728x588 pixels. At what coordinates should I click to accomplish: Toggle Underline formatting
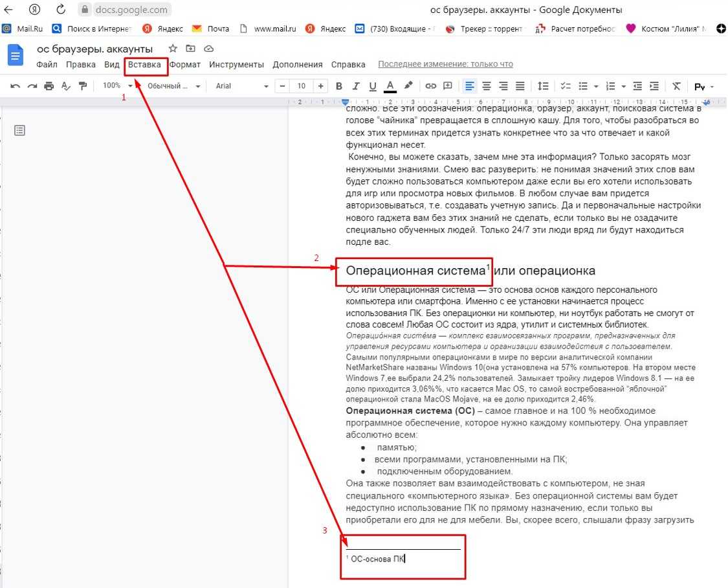(x=372, y=86)
